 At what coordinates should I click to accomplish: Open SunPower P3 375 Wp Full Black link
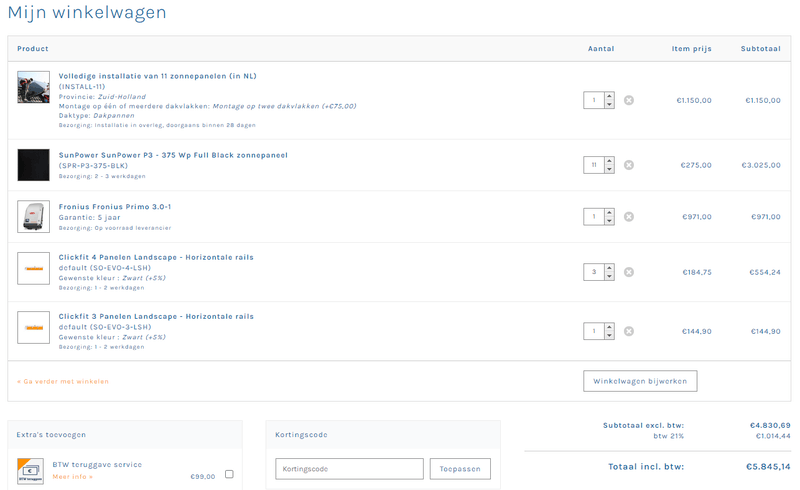[x=173, y=155]
